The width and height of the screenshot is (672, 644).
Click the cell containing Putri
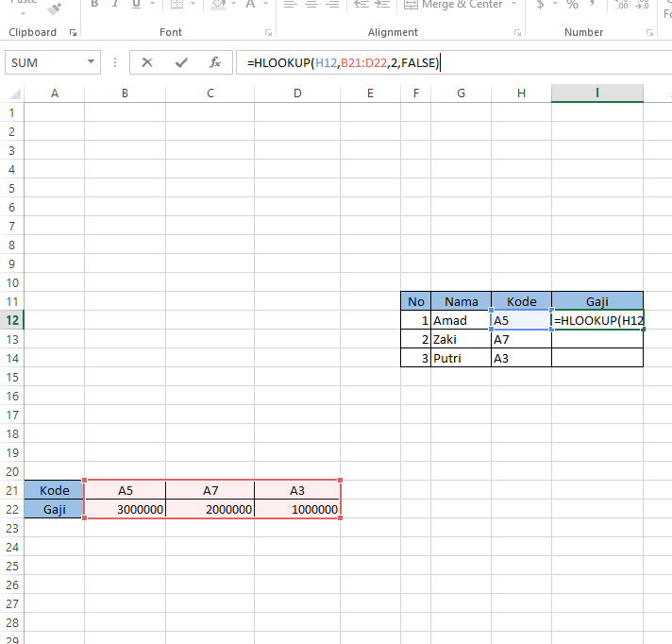(461, 358)
